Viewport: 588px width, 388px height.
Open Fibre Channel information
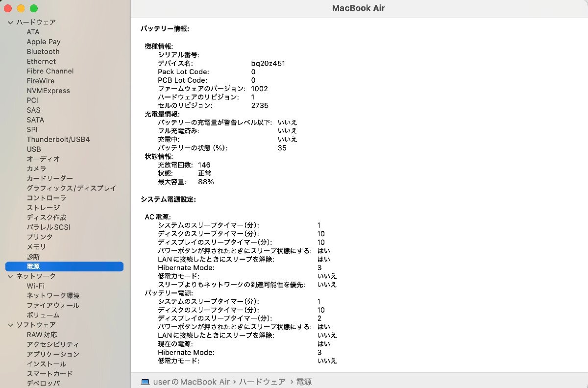50,71
